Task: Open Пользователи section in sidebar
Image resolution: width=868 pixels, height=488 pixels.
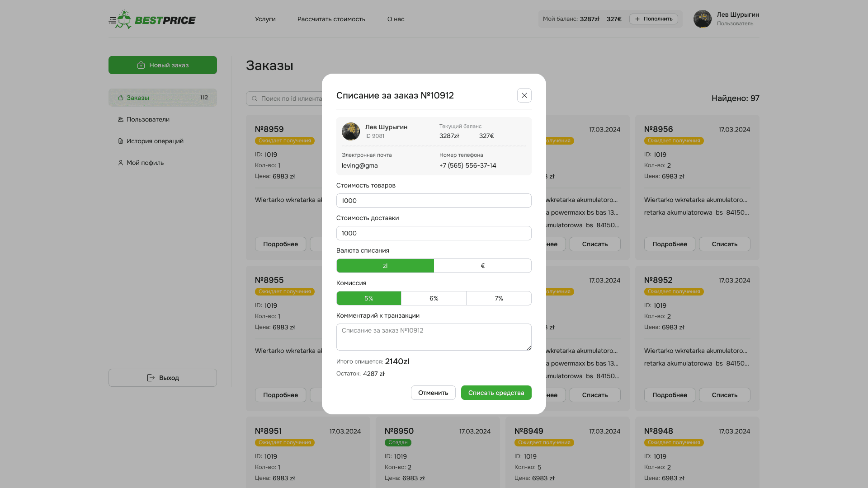Action: (148, 119)
